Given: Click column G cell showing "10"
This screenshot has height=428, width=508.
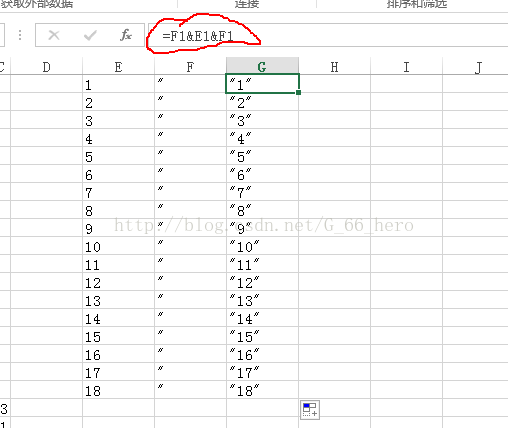Looking at the screenshot, I should tap(262, 246).
